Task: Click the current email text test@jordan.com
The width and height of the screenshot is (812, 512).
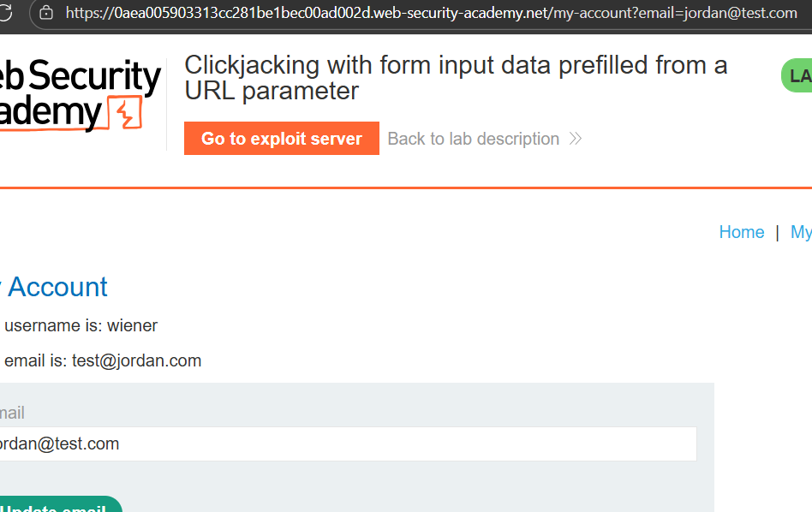Action: (136, 360)
